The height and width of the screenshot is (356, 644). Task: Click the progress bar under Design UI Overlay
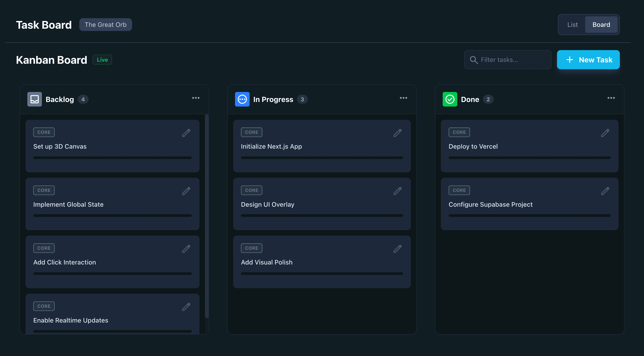click(322, 215)
